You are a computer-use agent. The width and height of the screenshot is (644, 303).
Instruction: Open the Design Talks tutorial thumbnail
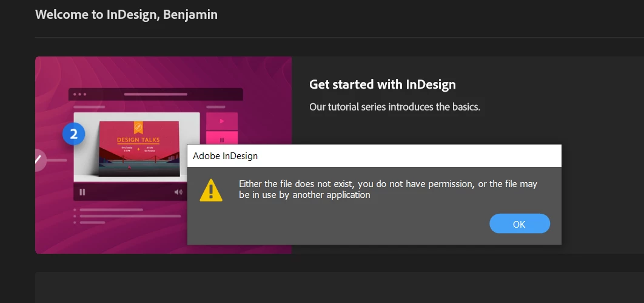(x=138, y=149)
